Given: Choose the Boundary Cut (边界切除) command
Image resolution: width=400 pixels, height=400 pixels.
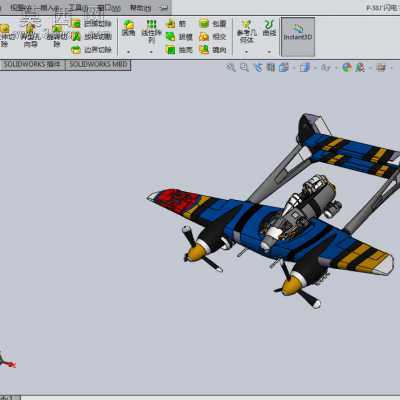Looking at the screenshot, I should click(x=91, y=50).
